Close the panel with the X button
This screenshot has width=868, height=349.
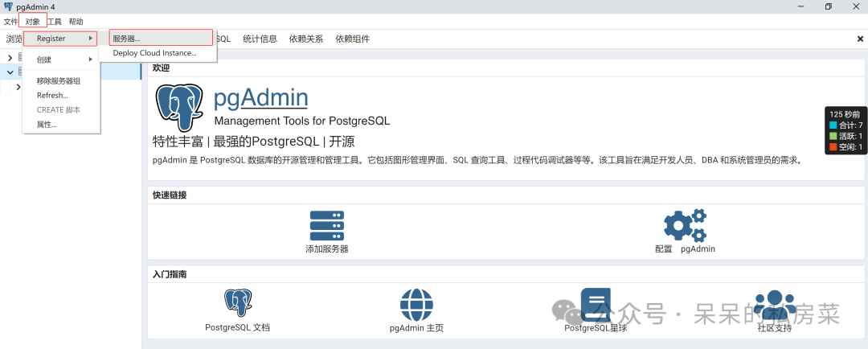(860, 39)
